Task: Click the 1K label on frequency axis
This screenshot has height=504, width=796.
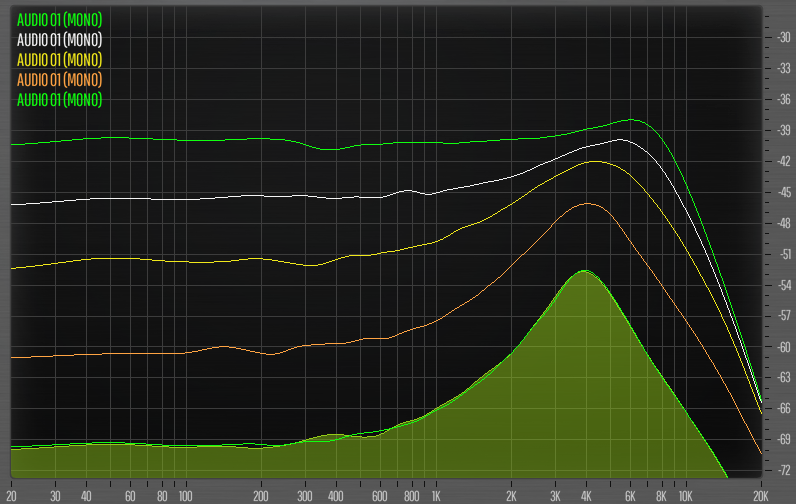Action: click(435, 495)
